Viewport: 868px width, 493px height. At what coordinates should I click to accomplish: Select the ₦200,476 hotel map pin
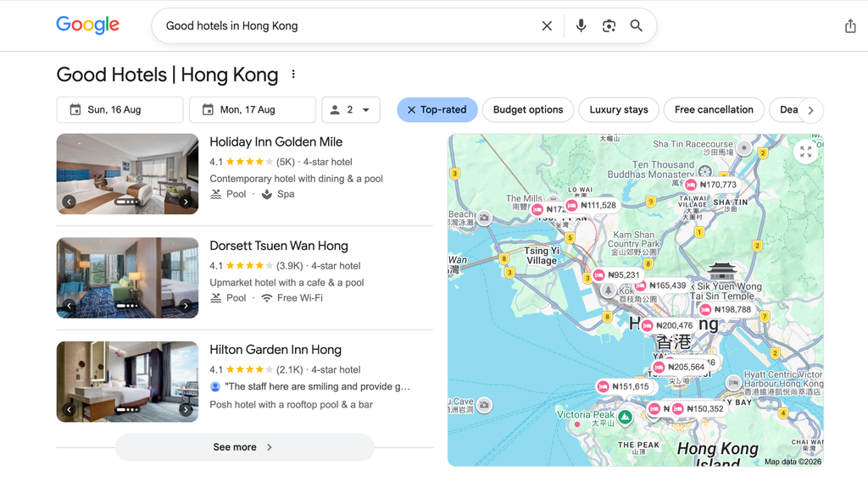click(x=668, y=326)
